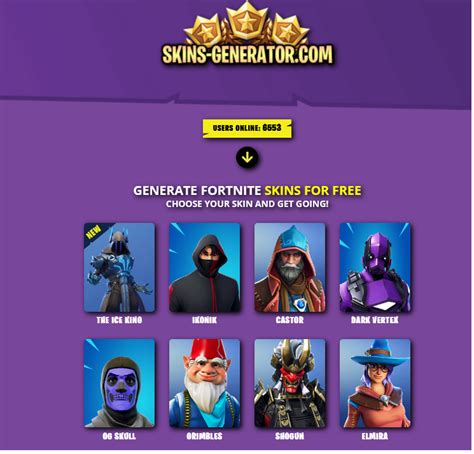The height and width of the screenshot is (454, 474).
Task: Click the 'Ikonik' name label
Action: pos(204,320)
